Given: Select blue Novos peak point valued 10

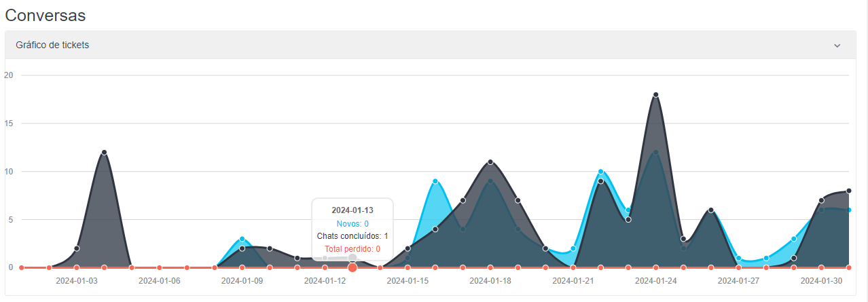Looking at the screenshot, I should (601, 172).
